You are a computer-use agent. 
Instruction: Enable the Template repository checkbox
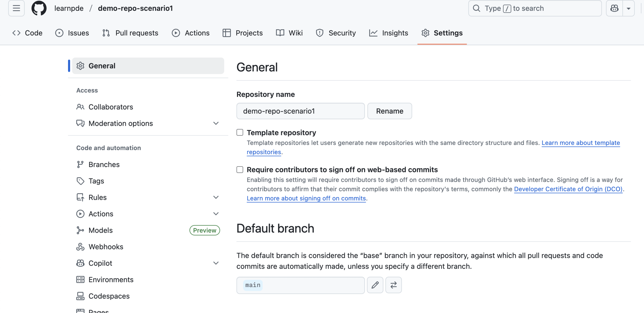240,133
